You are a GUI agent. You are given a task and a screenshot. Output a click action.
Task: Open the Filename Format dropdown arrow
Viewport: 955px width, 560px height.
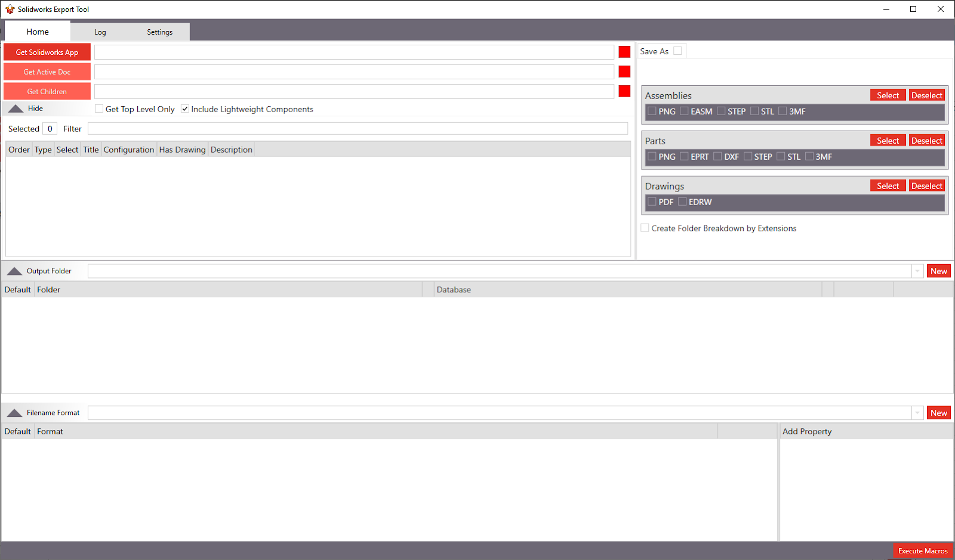click(917, 413)
